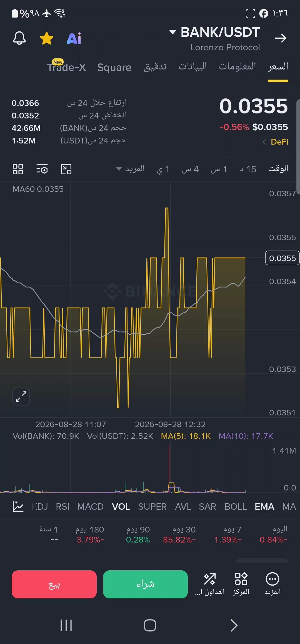Tap the 24h volume 42.66M value
This screenshot has height=644, width=300.
(26, 128)
